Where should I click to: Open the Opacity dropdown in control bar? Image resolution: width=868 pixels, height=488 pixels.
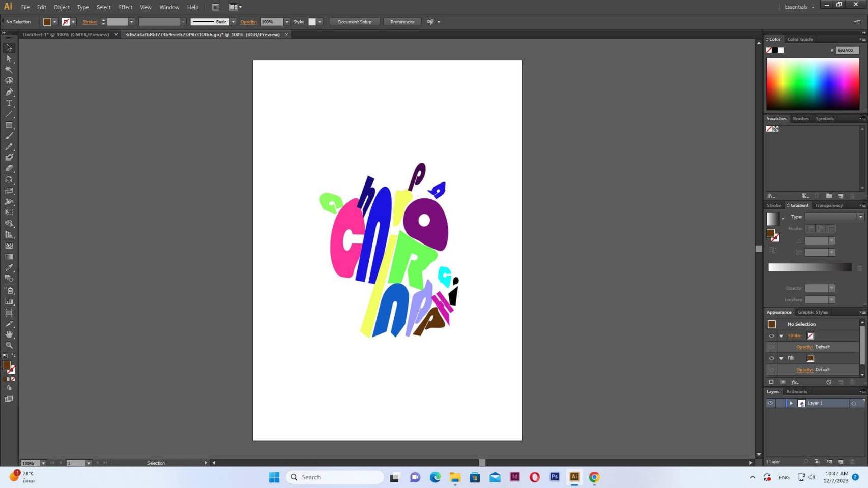coord(287,22)
